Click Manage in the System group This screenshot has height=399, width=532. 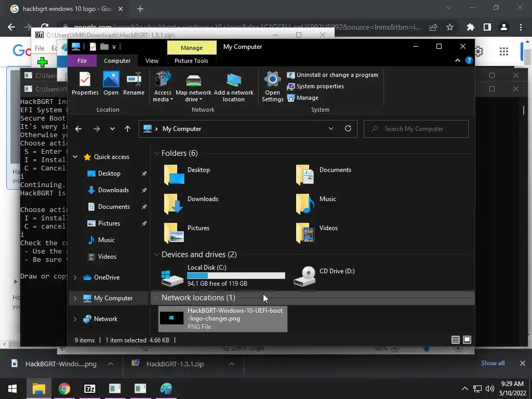[303, 98]
